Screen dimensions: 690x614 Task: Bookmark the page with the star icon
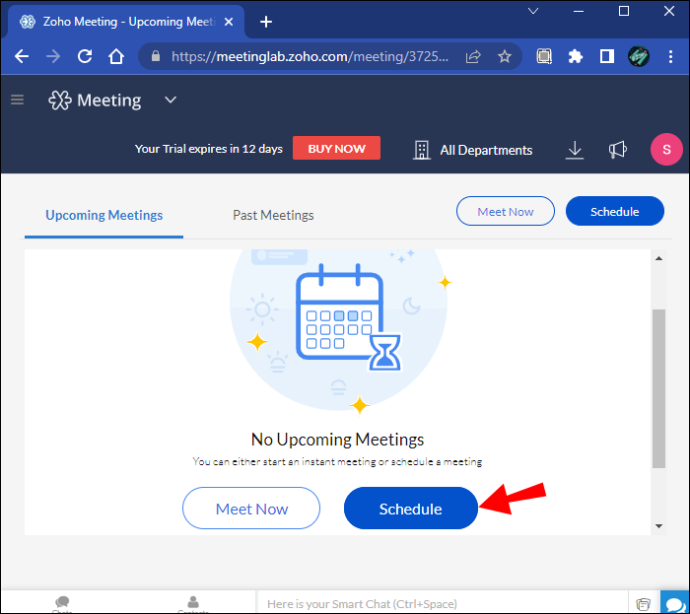tap(504, 56)
